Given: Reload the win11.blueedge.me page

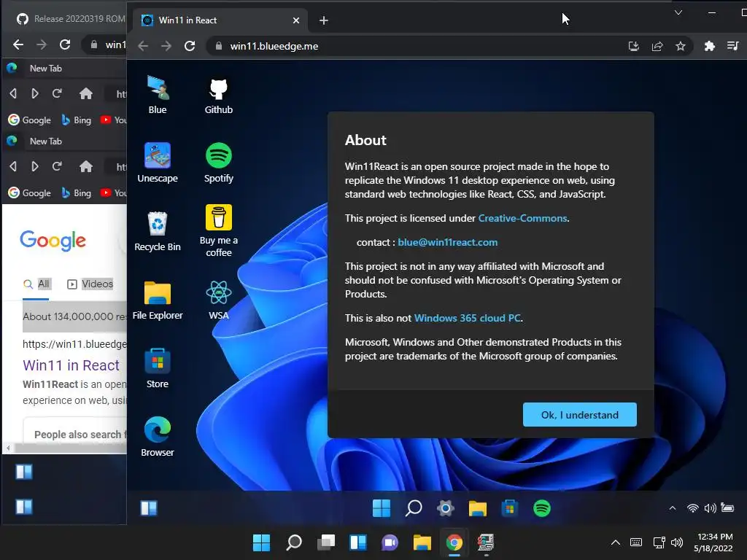Looking at the screenshot, I should [190, 46].
